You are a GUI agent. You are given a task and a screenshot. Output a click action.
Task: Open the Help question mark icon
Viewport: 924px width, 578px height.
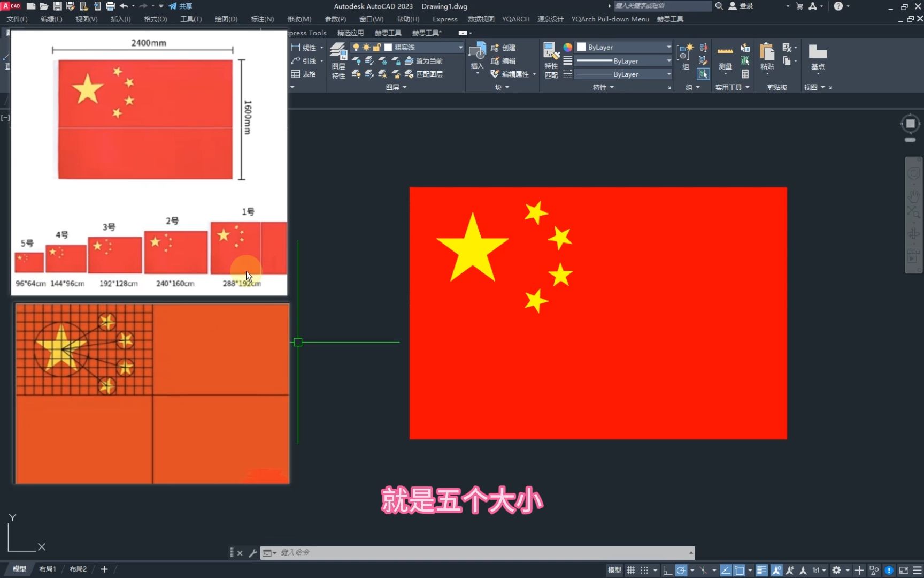[838, 6]
